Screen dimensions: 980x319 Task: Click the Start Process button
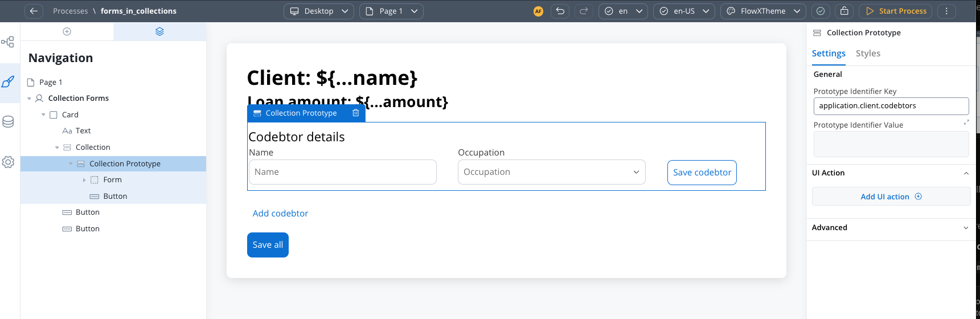(896, 11)
